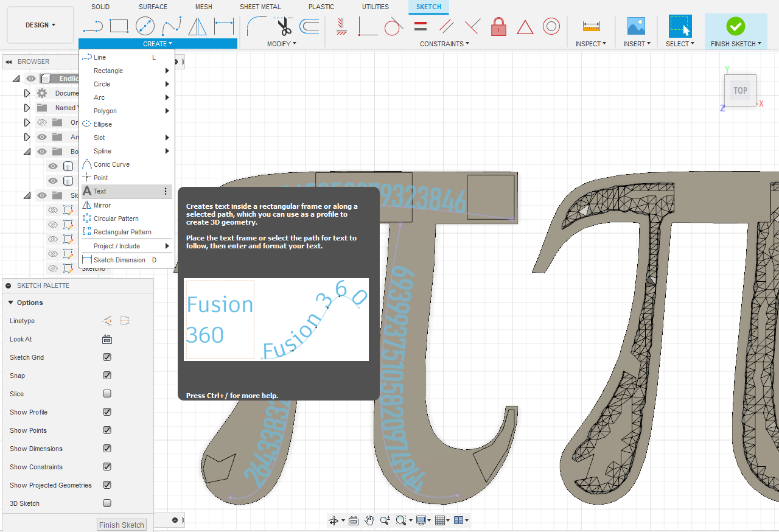Viewport: 779px width, 532px height.
Task: Toggle visibility of the Bodies folder
Action: [x=41, y=151]
